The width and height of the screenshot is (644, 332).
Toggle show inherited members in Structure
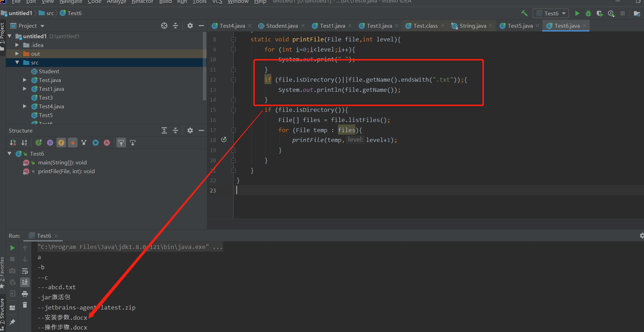coord(39,143)
